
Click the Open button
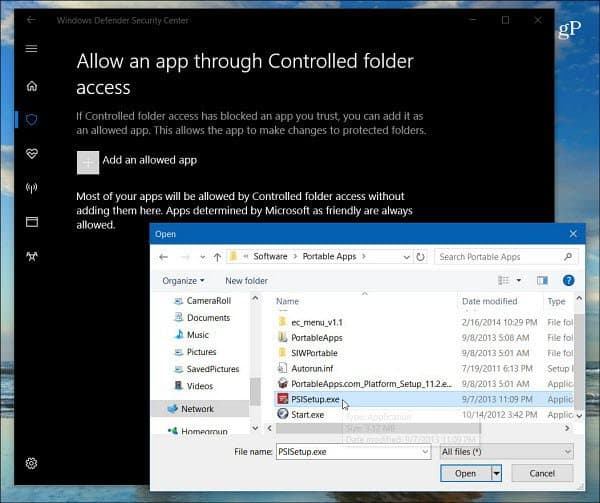click(465, 474)
